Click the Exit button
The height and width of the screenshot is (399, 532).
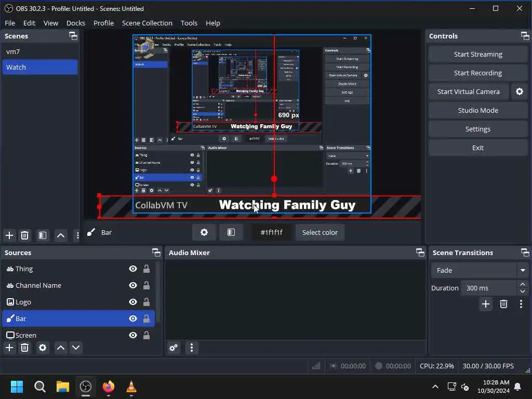[x=478, y=148]
